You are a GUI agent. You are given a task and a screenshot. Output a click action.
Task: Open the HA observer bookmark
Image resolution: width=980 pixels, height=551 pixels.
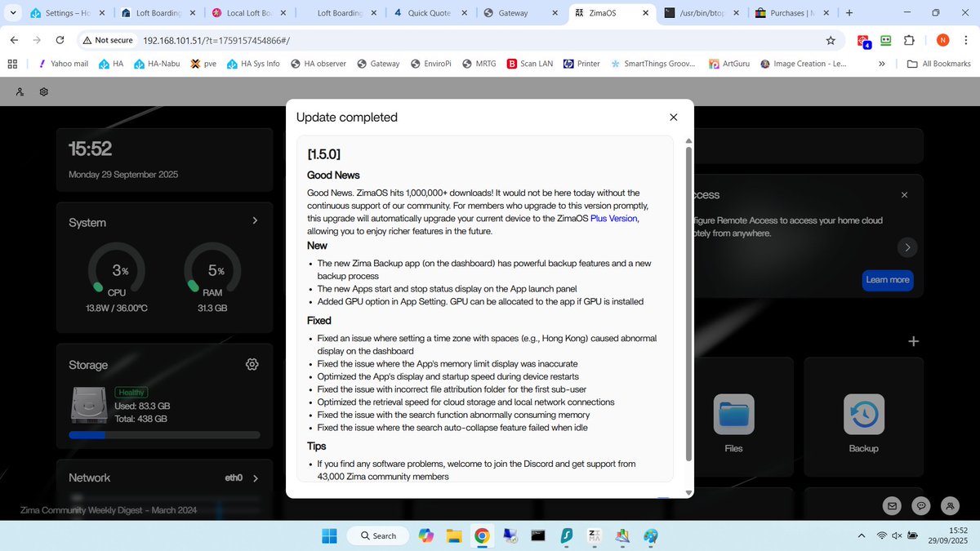tap(318, 64)
